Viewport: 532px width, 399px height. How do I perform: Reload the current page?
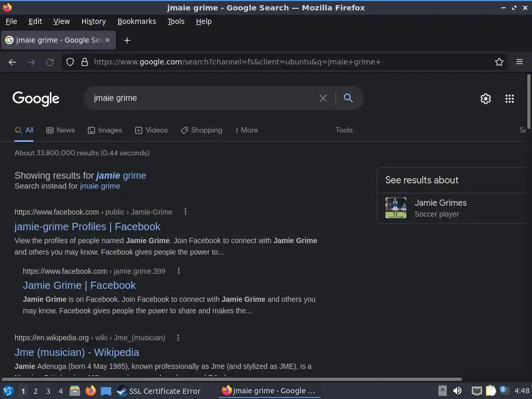(50, 62)
